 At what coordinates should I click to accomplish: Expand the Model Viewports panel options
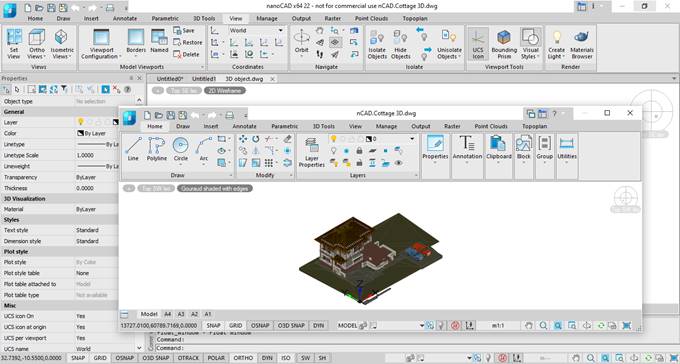click(203, 67)
